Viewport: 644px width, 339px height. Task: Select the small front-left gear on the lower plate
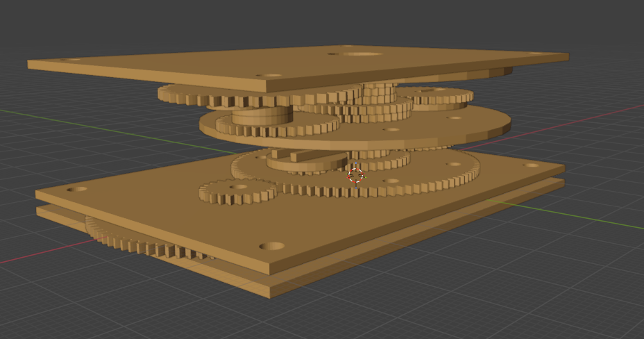(x=237, y=192)
